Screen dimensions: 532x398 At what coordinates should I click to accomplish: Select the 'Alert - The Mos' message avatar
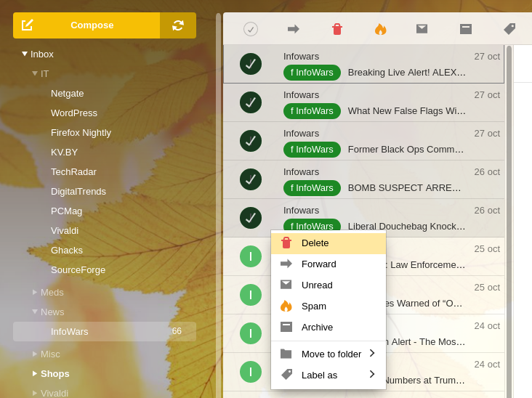(251, 333)
